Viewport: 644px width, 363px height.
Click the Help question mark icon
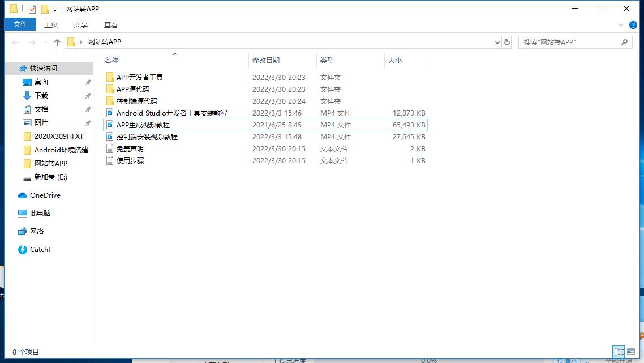[x=634, y=25]
